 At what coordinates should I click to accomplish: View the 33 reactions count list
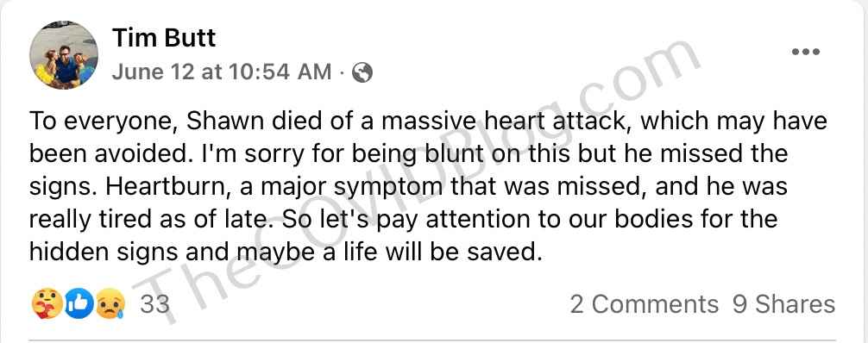tap(154, 304)
